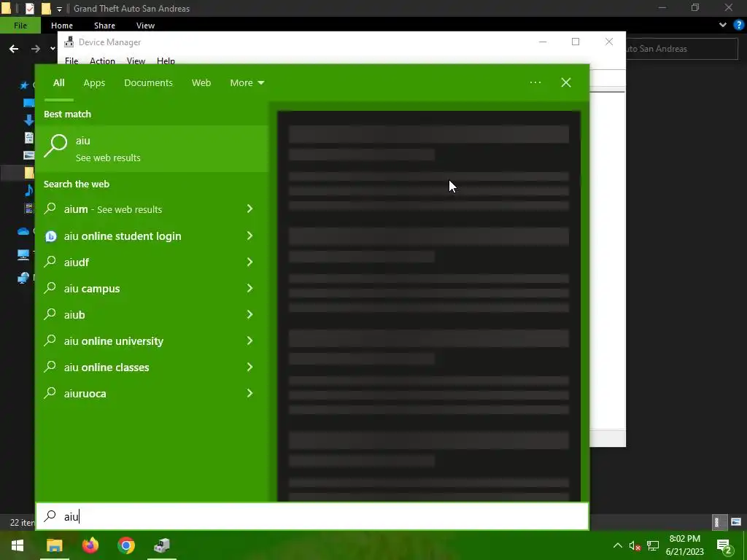Open File Explorer View ribbon tab
The height and width of the screenshot is (560, 747).
tap(145, 26)
